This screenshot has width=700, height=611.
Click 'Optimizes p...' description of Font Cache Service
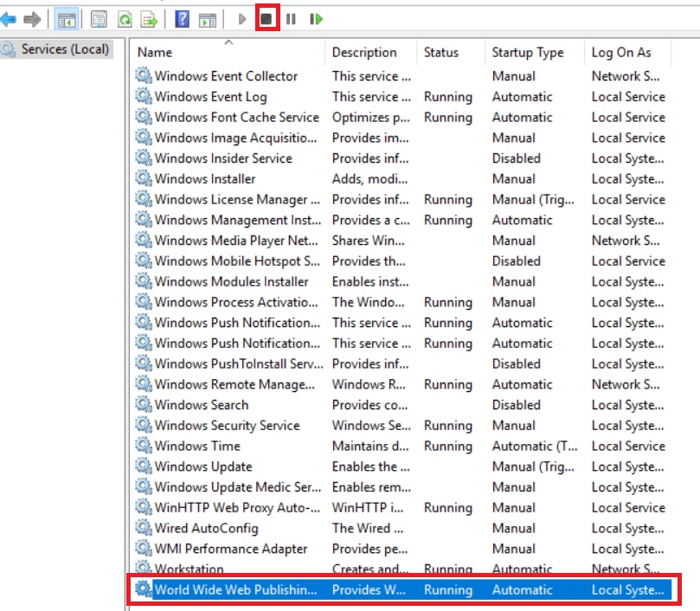[x=370, y=118]
